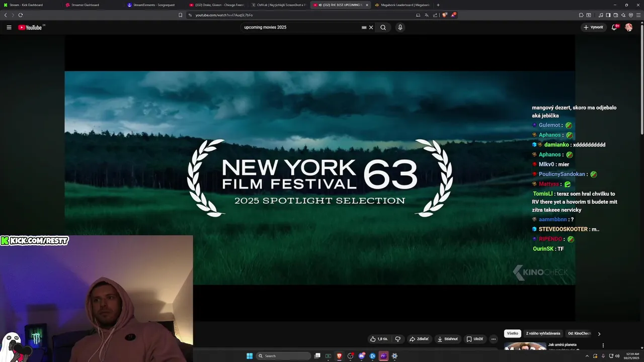644x362 pixels.
Task: Like the video with 1,8 tis. likes
Action: tap(379, 339)
